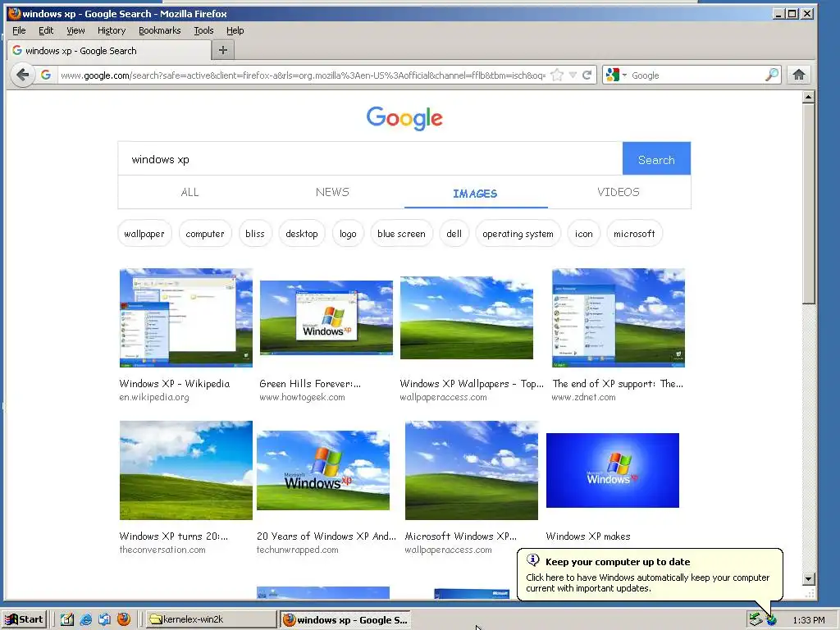
Task: Switch to the VIDEOS results tab
Action: (619, 192)
